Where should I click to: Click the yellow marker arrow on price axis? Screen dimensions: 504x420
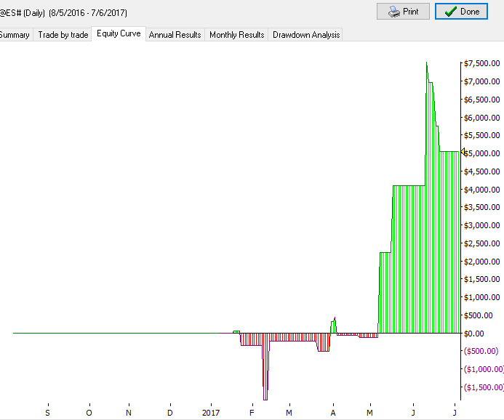pyautogui.click(x=463, y=152)
